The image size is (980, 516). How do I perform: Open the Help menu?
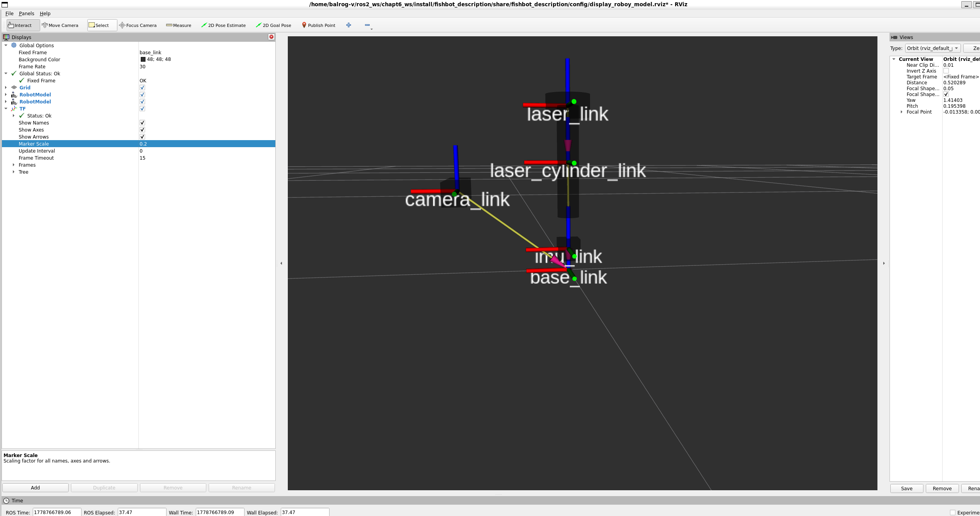[x=45, y=13]
